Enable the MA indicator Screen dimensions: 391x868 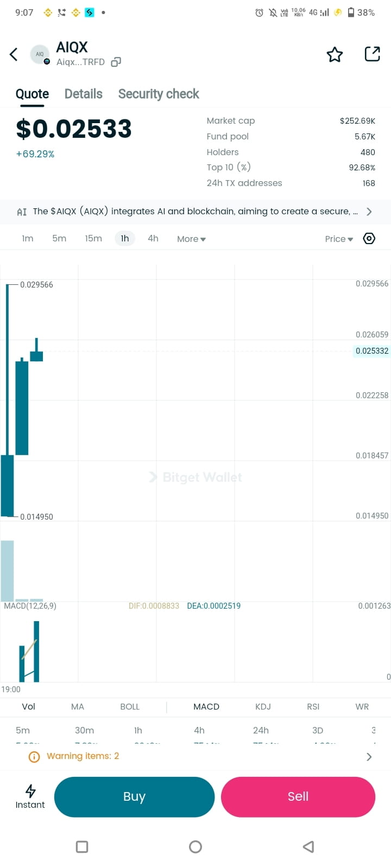(x=78, y=707)
